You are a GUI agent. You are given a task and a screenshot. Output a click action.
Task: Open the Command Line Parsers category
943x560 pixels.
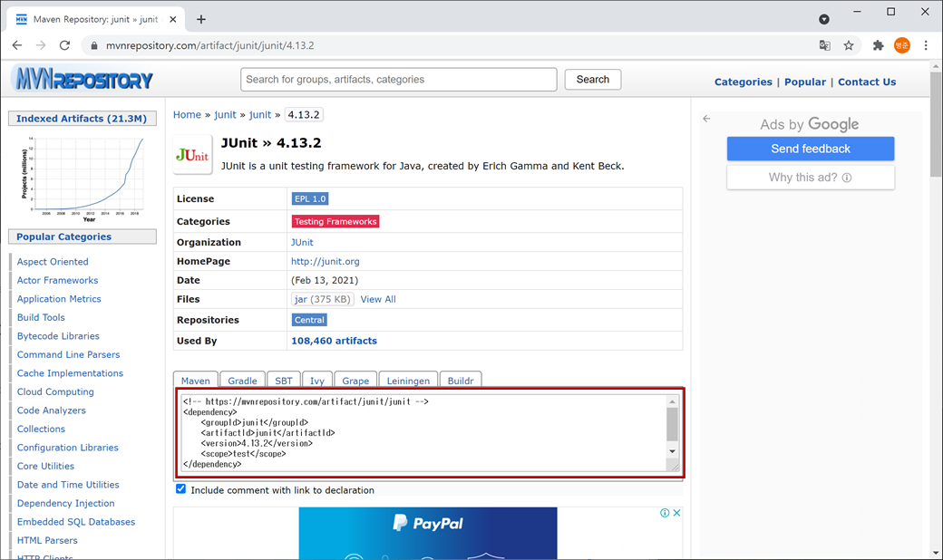(69, 355)
